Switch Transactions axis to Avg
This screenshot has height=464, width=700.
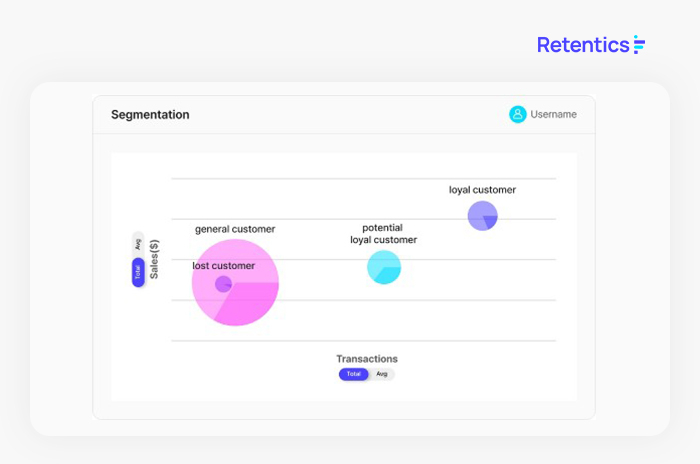coord(382,374)
